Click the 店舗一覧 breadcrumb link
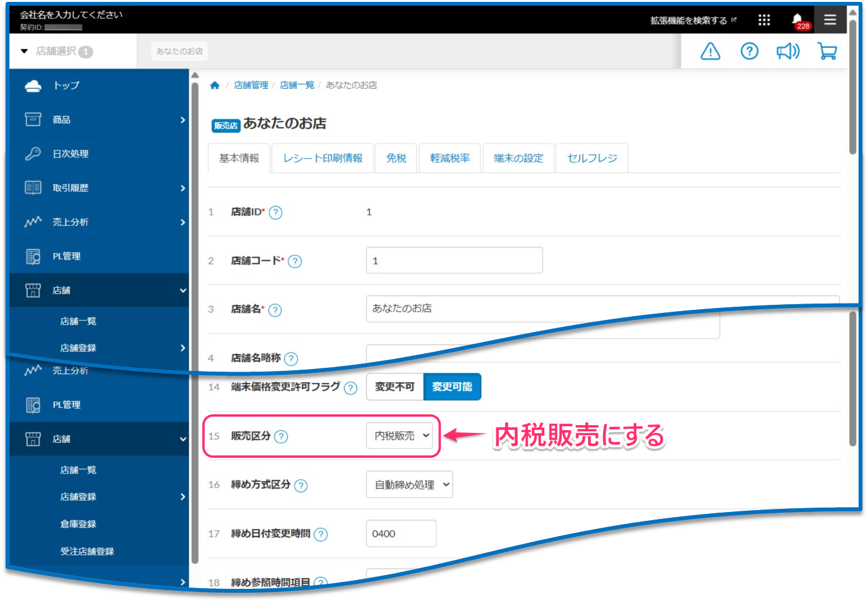Viewport: 868px width, 602px height. coord(297,85)
